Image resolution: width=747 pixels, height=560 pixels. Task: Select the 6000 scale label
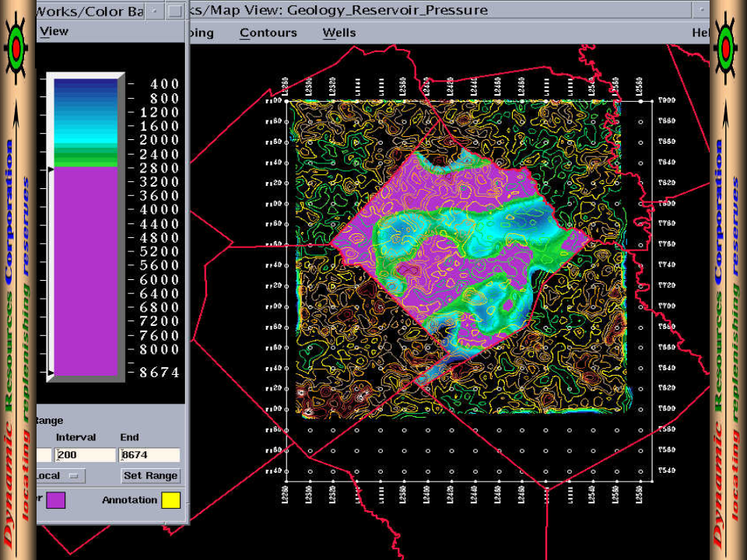pyautogui.click(x=160, y=279)
